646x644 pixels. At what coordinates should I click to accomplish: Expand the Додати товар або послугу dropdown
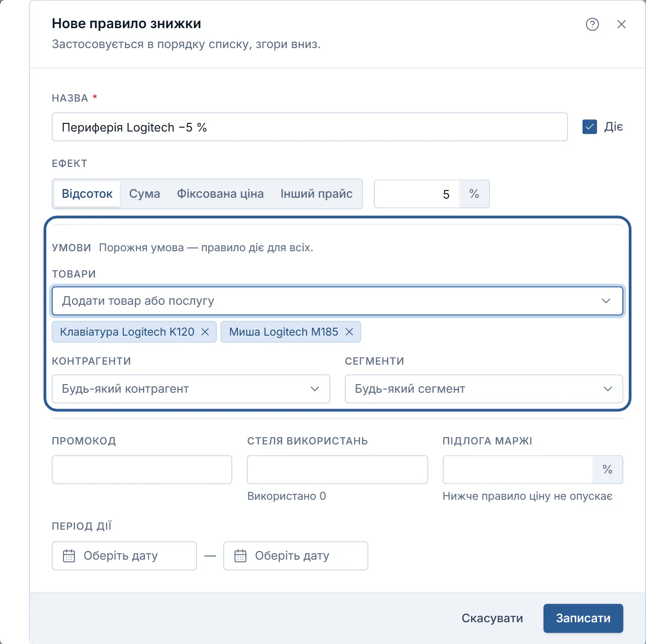338,301
